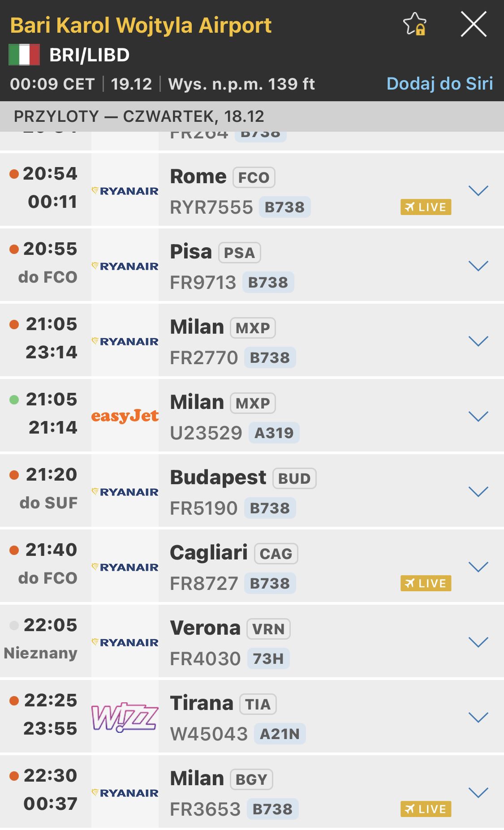Image resolution: width=504 pixels, height=830 pixels.
Task: Open the Verona FR4030 flight entry
Action: coord(314,642)
